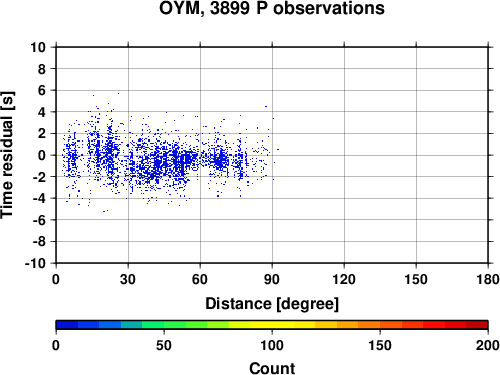Image resolution: width=500 pixels, height=375 pixels.
Task: Click the colorbar tick label '100'
Action: (272, 345)
